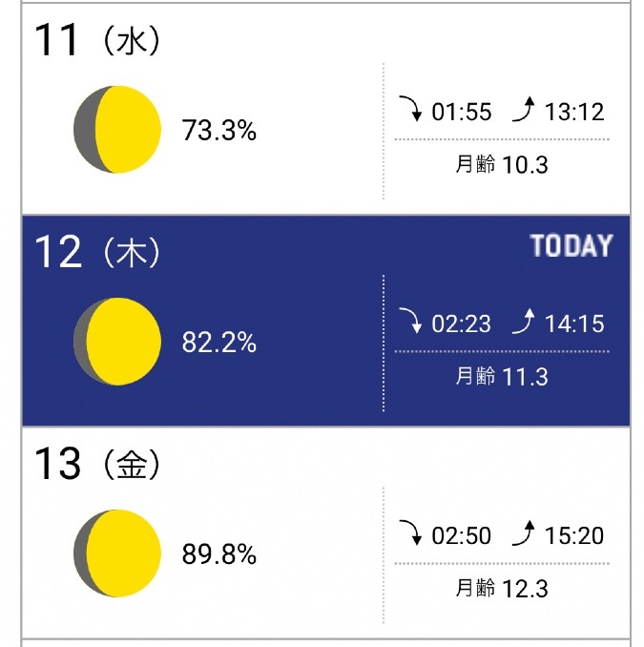The width and height of the screenshot is (644, 647).
Task: Click the moon phase icon for day 12
Action: (x=117, y=342)
